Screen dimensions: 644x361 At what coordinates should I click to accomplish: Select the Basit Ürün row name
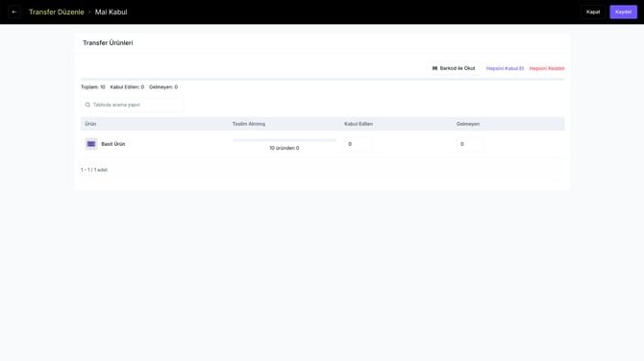point(113,144)
